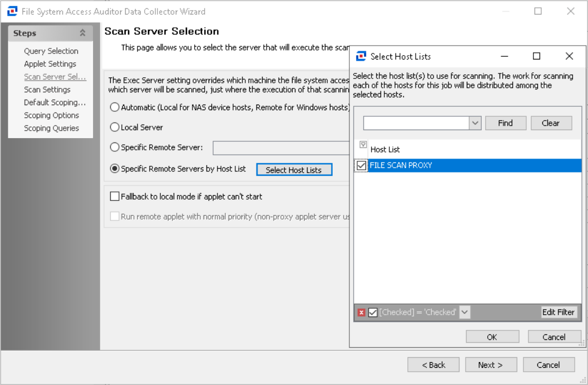Toggle the [Checked] = 'Checked' filter checkbox
588x385 pixels.
coord(373,313)
